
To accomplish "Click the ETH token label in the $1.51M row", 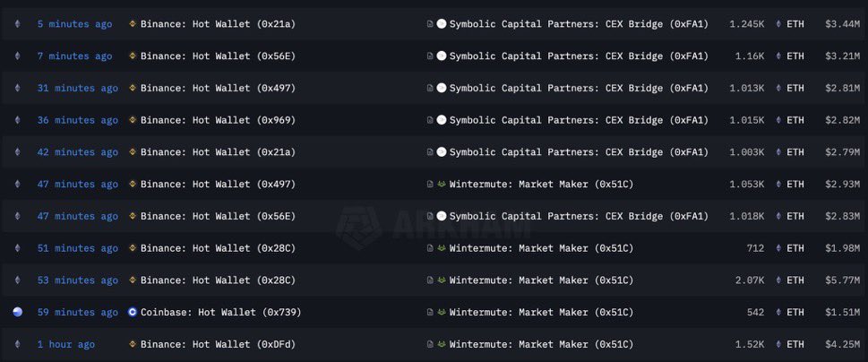I will coord(795,313).
